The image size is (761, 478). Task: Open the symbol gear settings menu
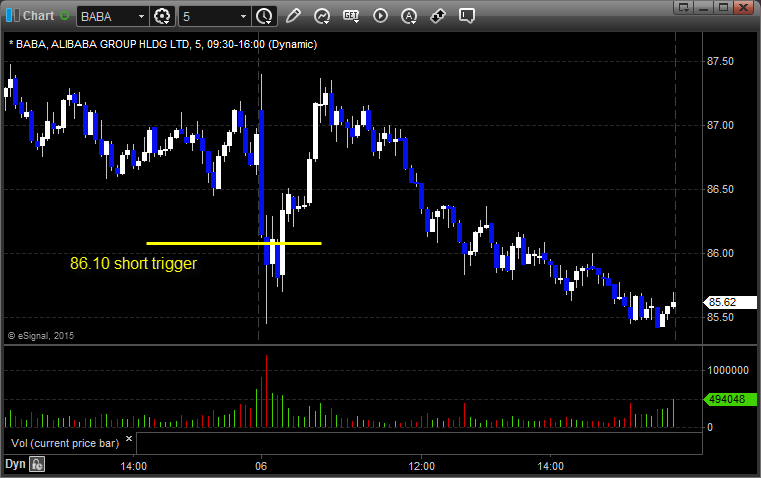(x=162, y=16)
